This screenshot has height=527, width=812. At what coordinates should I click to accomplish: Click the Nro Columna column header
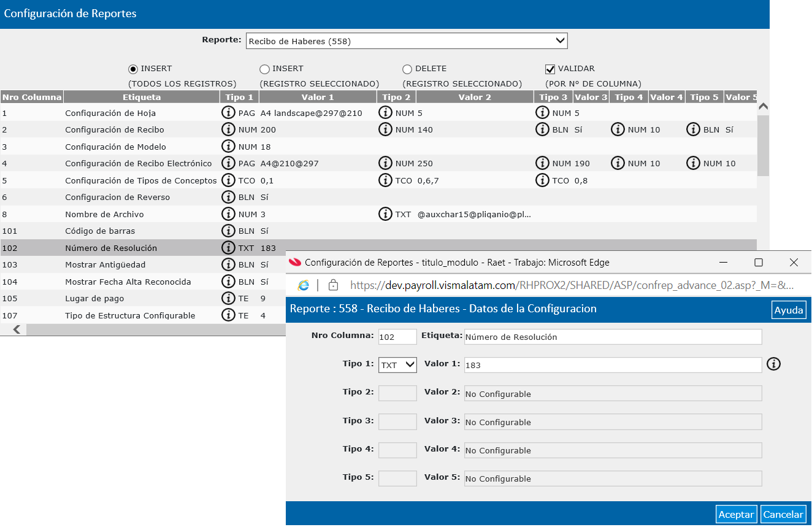(x=32, y=97)
